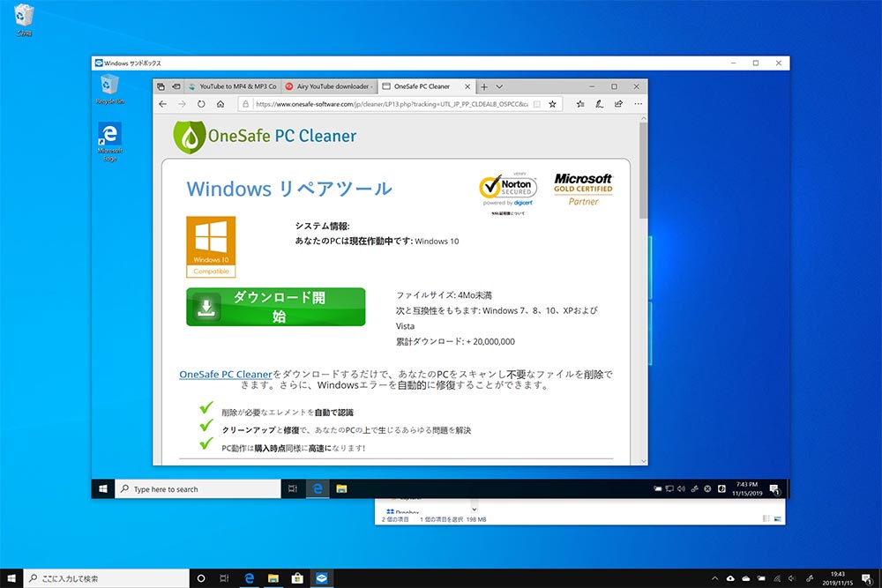
Task: Switch the Edge address bar to reading view
Action: click(536, 104)
